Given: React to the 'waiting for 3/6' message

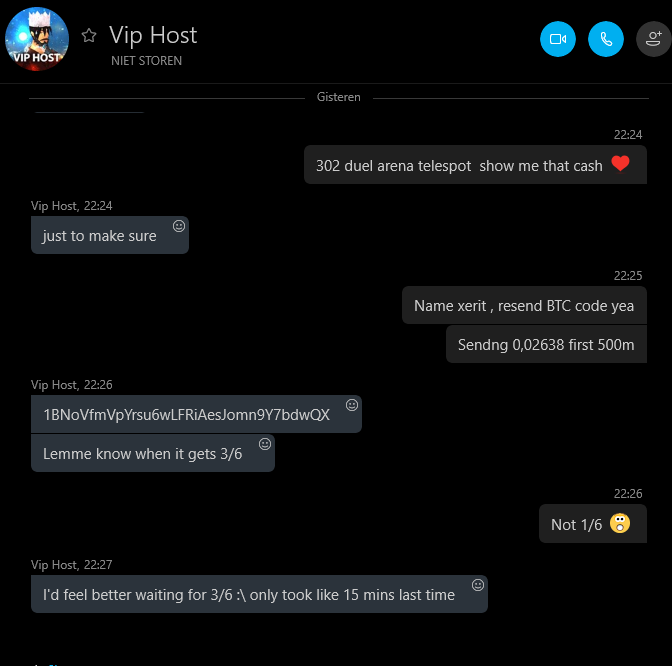Looking at the screenshot, I should coord(478,585).
